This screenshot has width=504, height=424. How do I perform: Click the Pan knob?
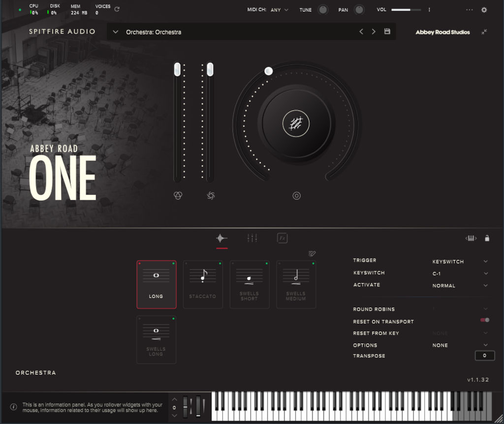pos(359,10)
